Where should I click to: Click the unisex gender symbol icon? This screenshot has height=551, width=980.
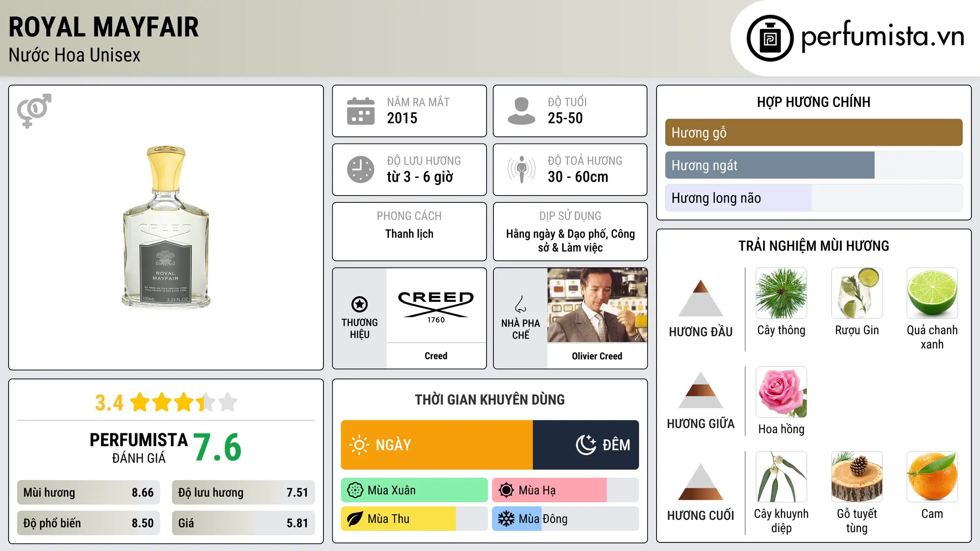pyautogui.click(x=34, y=110)
